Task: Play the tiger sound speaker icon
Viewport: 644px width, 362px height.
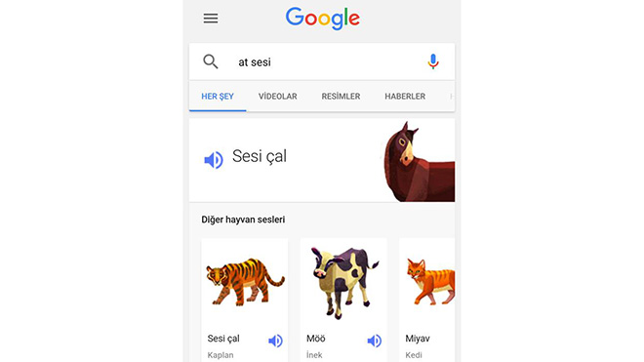Action: point(275,341)
